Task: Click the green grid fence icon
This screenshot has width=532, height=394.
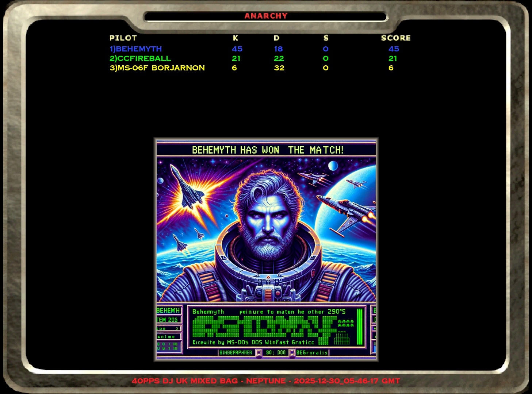Action: [342, 339]
